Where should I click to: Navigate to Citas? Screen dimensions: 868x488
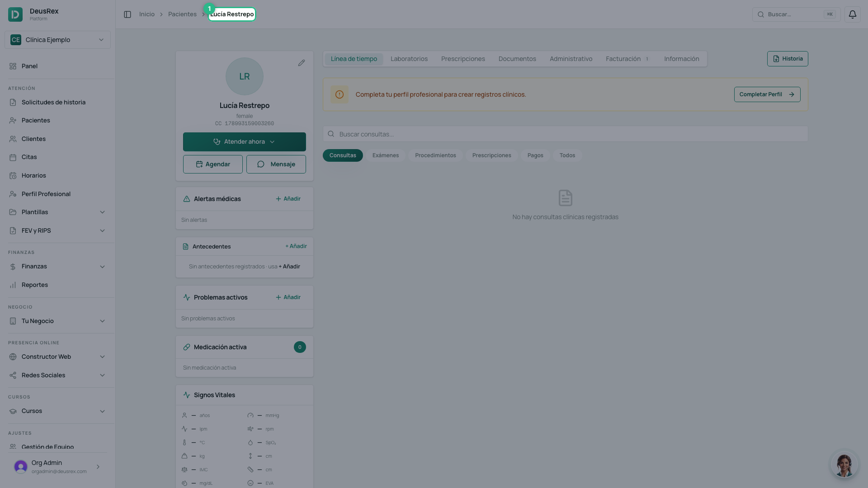pyautogui.click(x=58, y=157)
